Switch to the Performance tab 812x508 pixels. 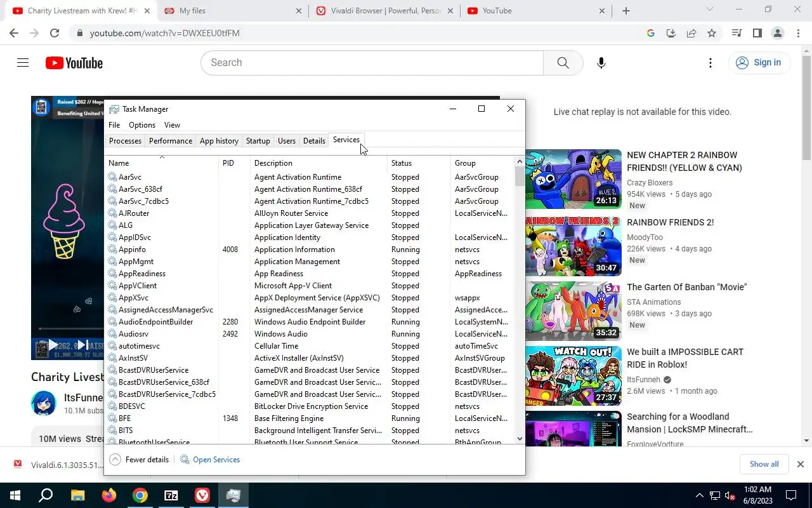171,141
